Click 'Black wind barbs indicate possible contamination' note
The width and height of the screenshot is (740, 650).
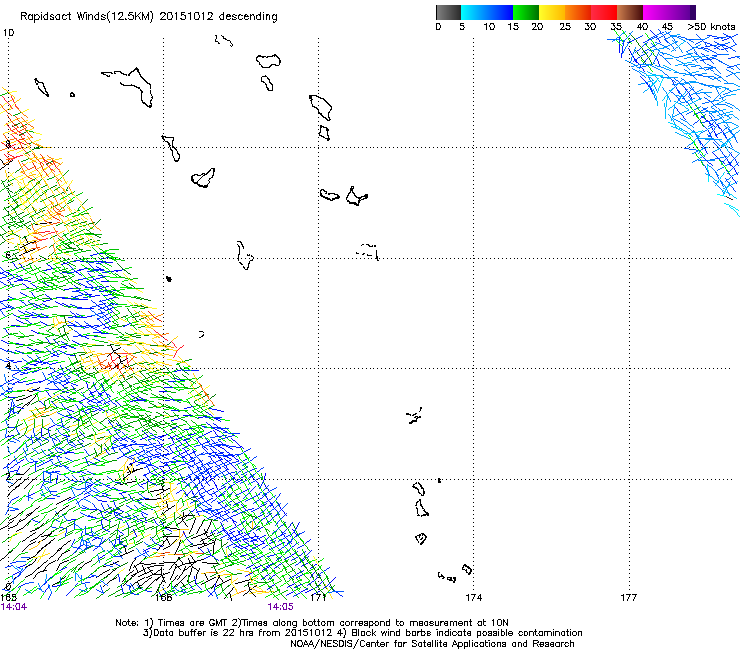click(467, 633)
